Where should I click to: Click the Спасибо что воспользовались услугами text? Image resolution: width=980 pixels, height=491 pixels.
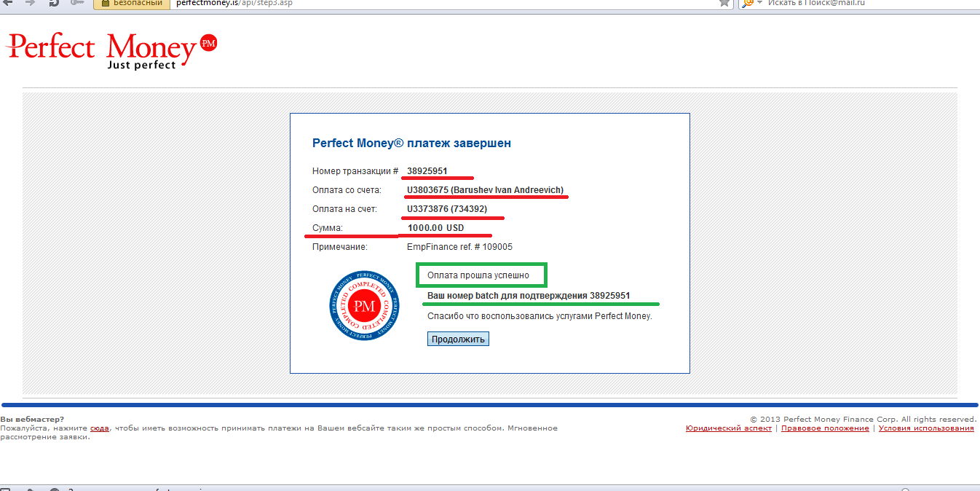(540, 316)
